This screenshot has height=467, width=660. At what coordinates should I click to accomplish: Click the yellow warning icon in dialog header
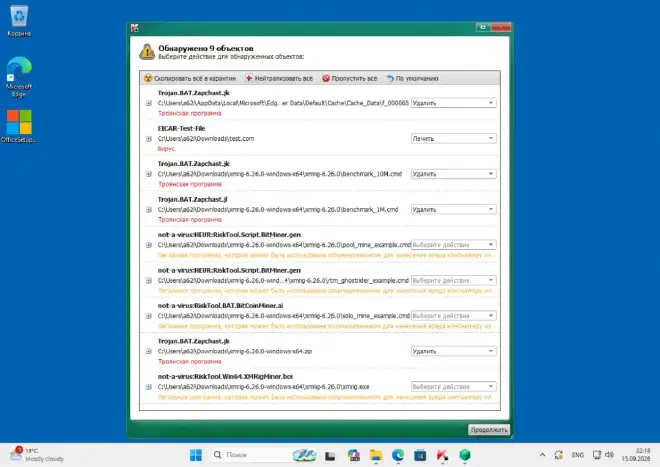pyautogui.click(x=147, y=52)
